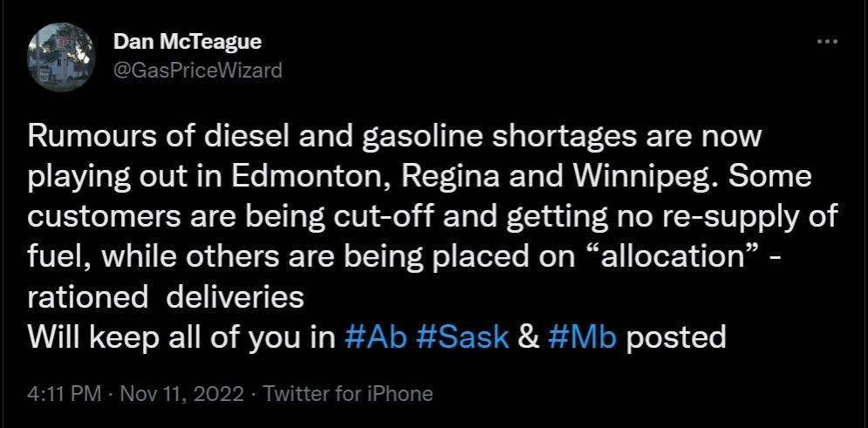This screenshot has width=868, height=428.
Task: Click Dan McTeague's profile avatar
Action: point(58,55)
